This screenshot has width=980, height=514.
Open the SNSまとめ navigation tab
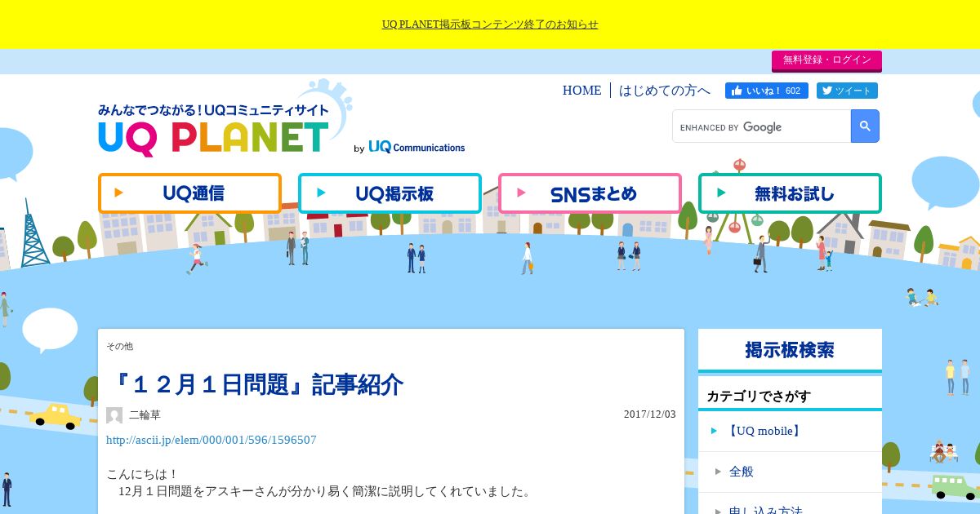pyautogui.click(x=590, y=193)
